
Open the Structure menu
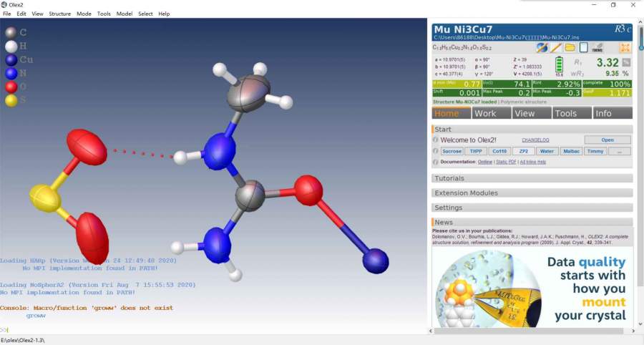click(x=59, y=14)
